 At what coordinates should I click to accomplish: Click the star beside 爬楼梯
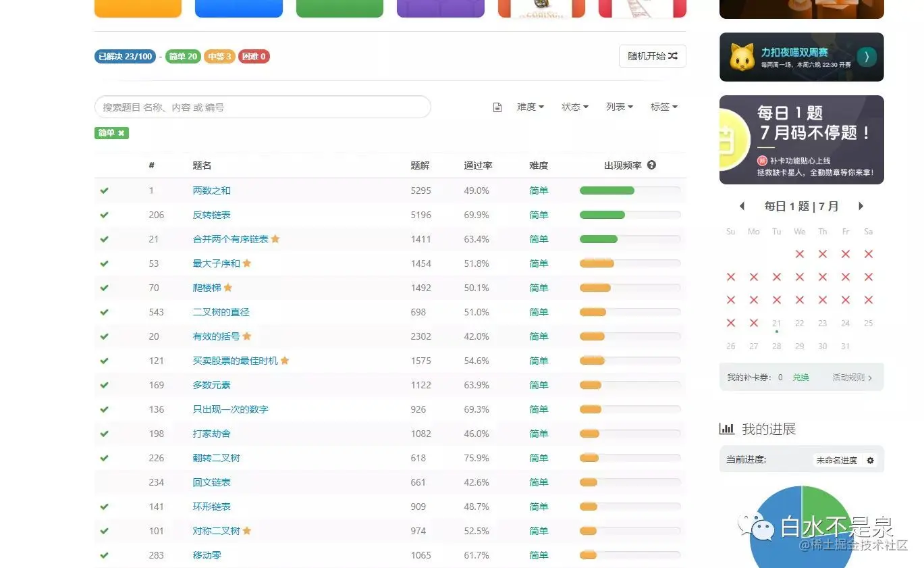pos(228,288)
